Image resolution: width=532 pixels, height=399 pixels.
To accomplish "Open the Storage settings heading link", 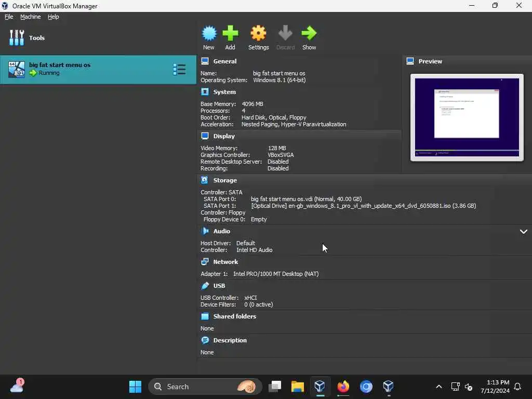I will pos(225,180).
